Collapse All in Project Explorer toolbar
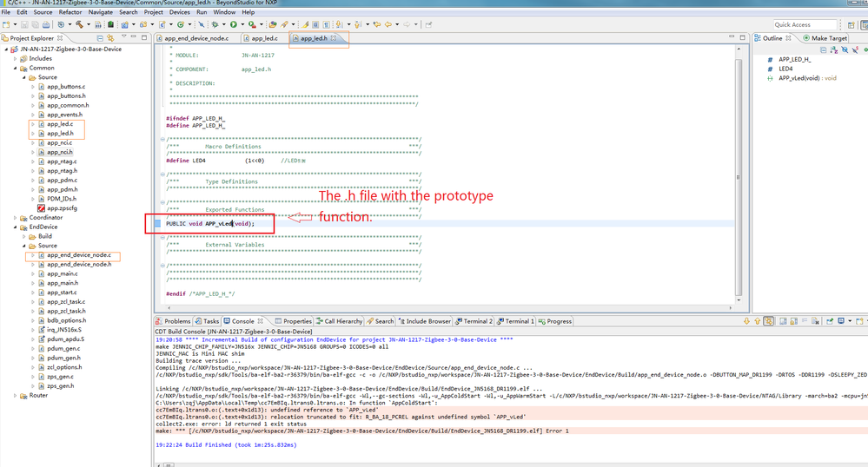This screenshot has width=868, height=467. click(x=100, y=38)
